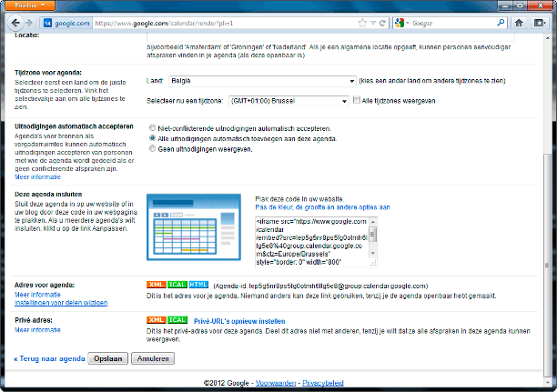Click the page scrollbar down arrow
This screenshot has height=392, width=557.
[547, 383]
